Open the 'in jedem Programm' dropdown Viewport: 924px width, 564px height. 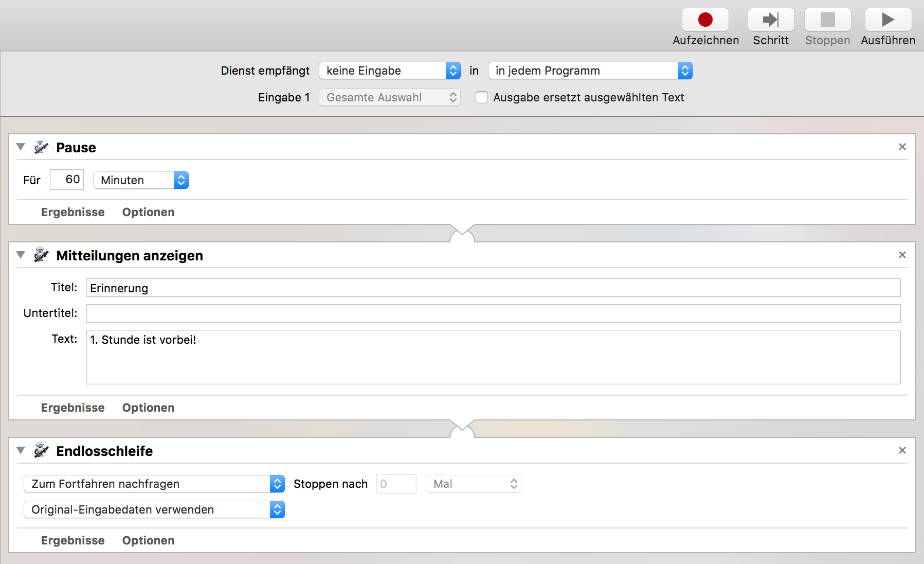(590, 70)
